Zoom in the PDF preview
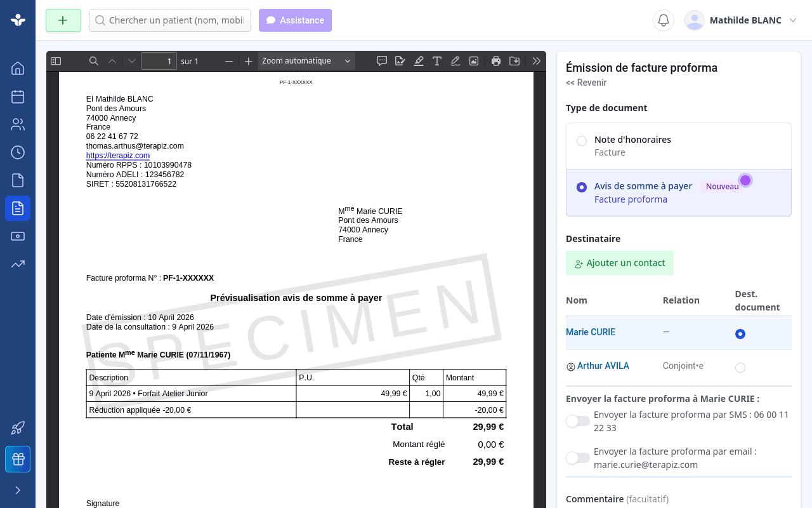This screenshot has width=812, height=508. tap(249, 61)
